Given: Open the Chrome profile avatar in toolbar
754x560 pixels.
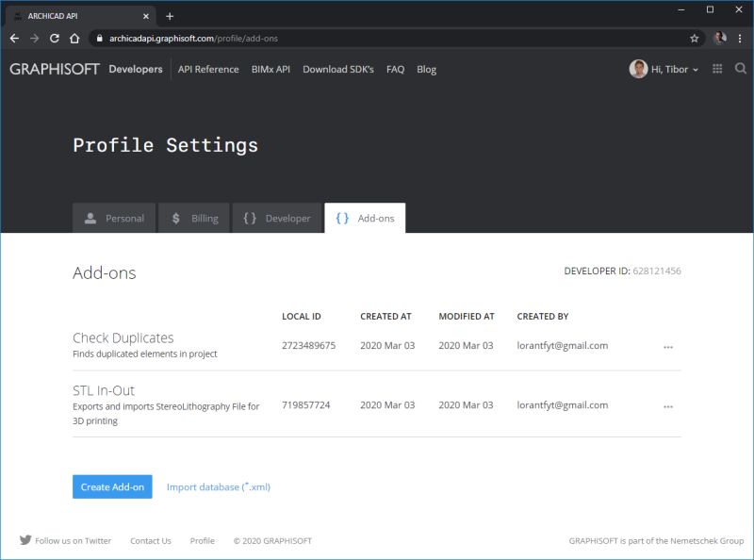Looking at the screenshot, I should 720,38.
